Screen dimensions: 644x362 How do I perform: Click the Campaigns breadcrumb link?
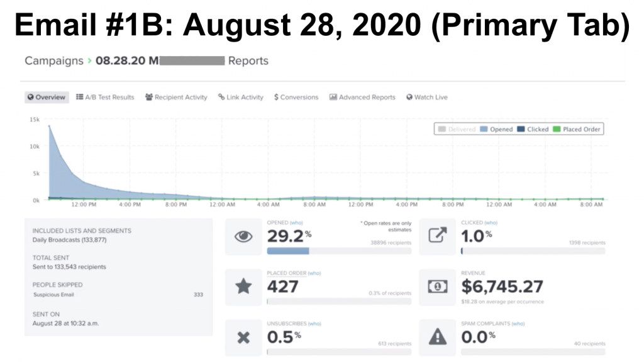click(54, 60)
